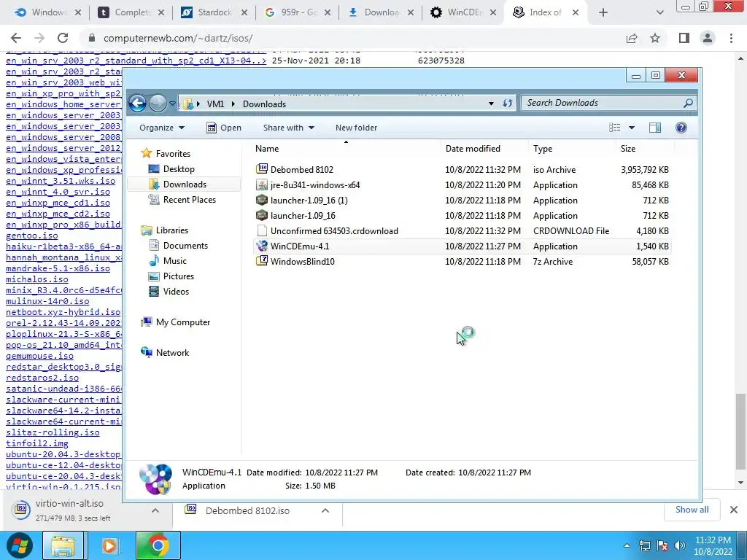This screenshot has width=747, height=560.
Task: Open a new Chrome tab
Action: click(x=603, y=13)
